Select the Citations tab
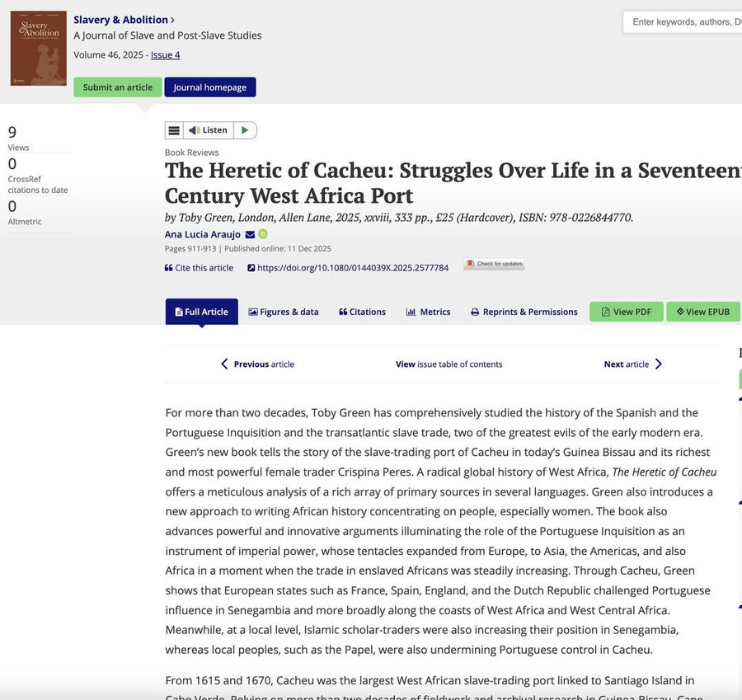This screenshot has height=700, width=742. pos(362,312)
